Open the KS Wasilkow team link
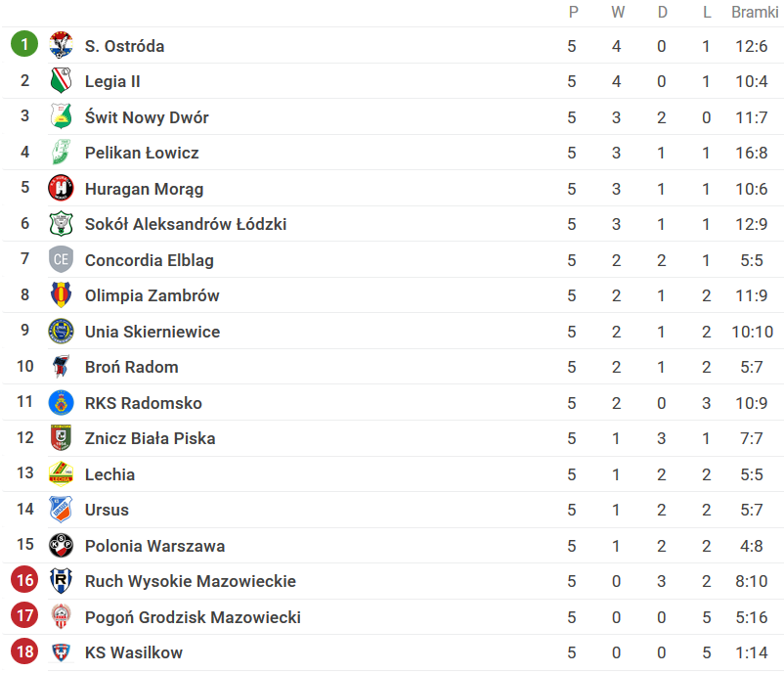This screenshot has height=673, width=784. 134,652
